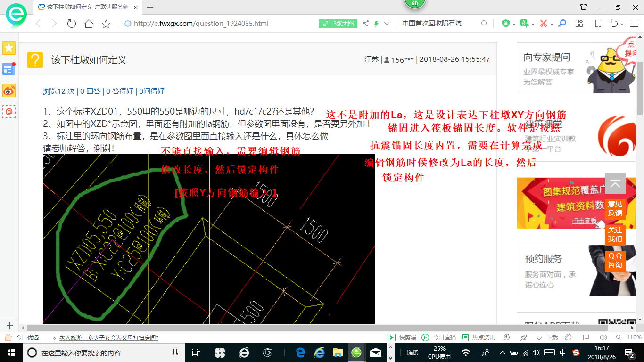Click the QQ咨询 orange button

coord(615,260)
